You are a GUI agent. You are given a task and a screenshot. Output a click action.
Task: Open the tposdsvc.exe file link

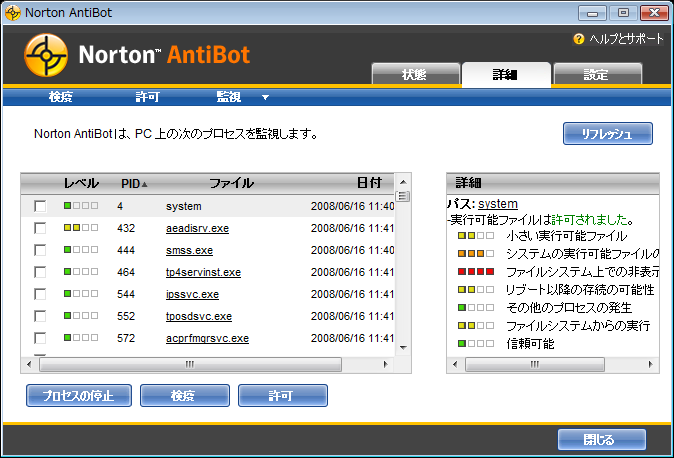pos(199,316)
